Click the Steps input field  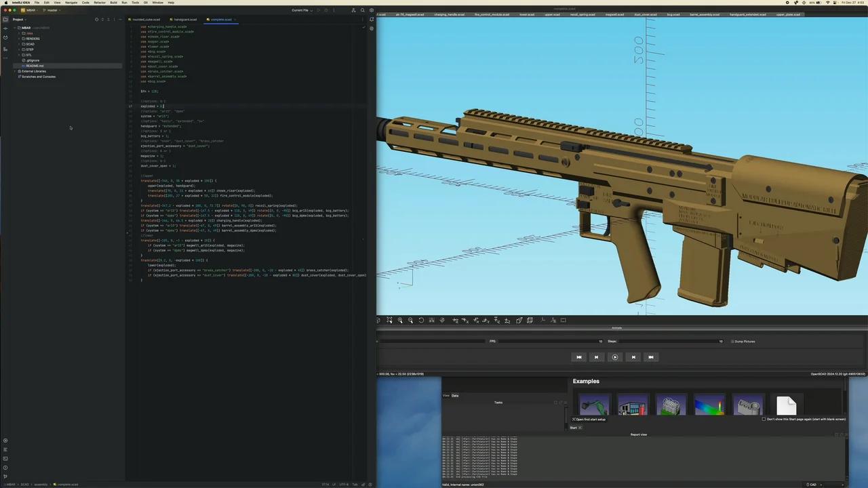pyautogui.click(x=670, y=342)
